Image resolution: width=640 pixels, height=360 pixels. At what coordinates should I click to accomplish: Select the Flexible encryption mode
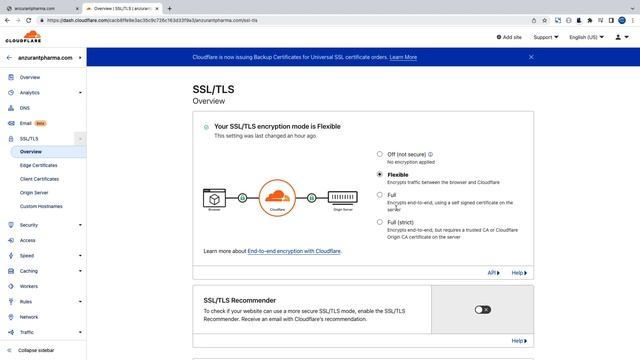coord(380,174)
